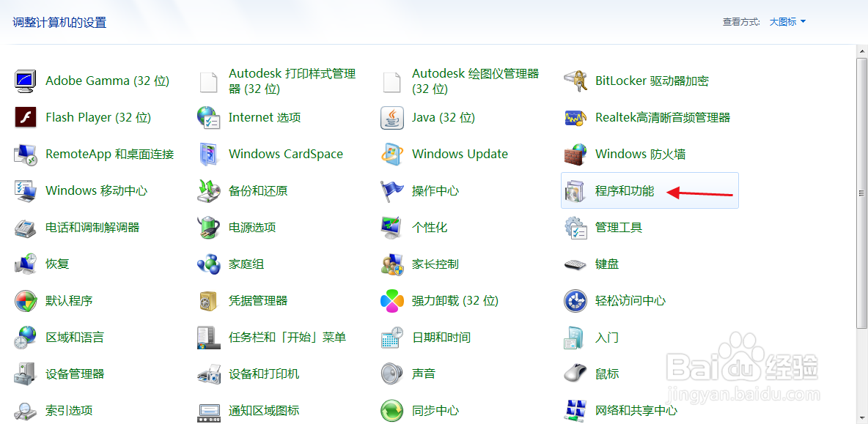Image resolution: width=868 pixels, height=424 pixels.
Task: Click the 程序和功能 icon
Action: [575, 190]
